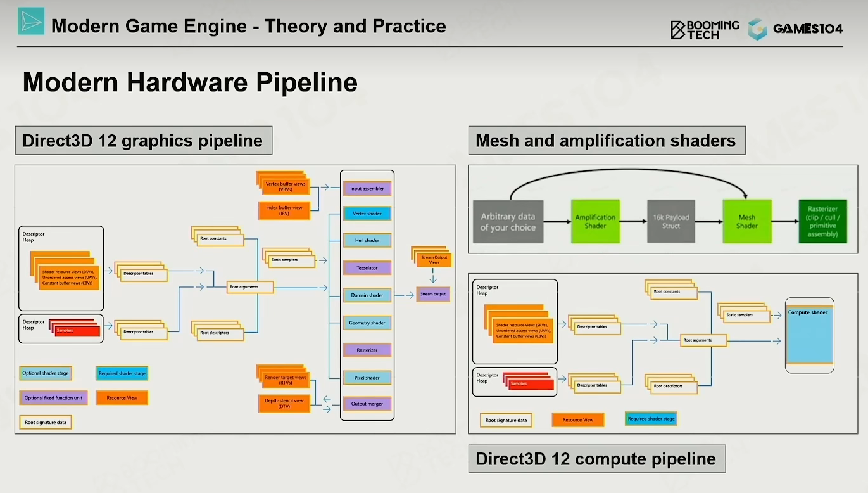Screen dimensions: 868x493
Task: Click 'Root signature data' legend in graphics pipeline
Action: [x=46, y=422]
